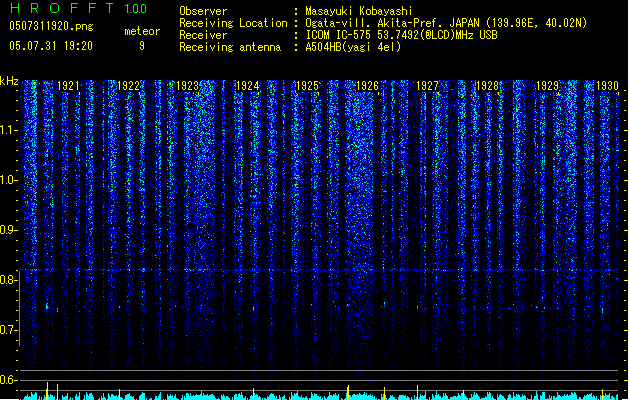Viewport: 629px width, 400px height.
Task: Click the Receiving antenna label
Action: (x=230, y=47)
